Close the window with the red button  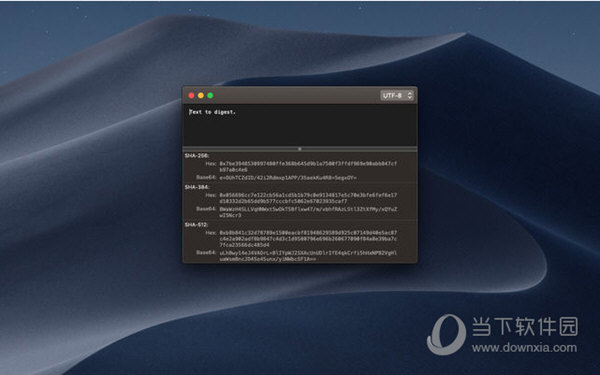191,95
